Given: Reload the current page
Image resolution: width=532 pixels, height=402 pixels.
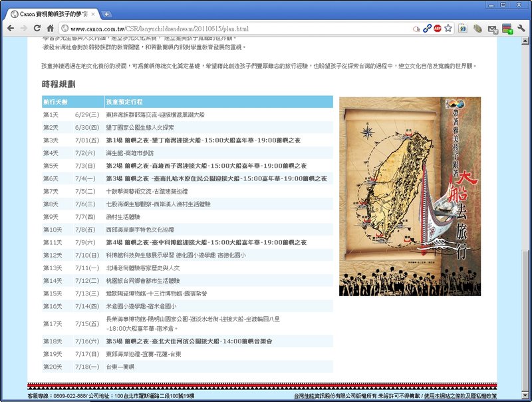Looking at the screenshot, I should pyautogui.click(x=37, y=29).
